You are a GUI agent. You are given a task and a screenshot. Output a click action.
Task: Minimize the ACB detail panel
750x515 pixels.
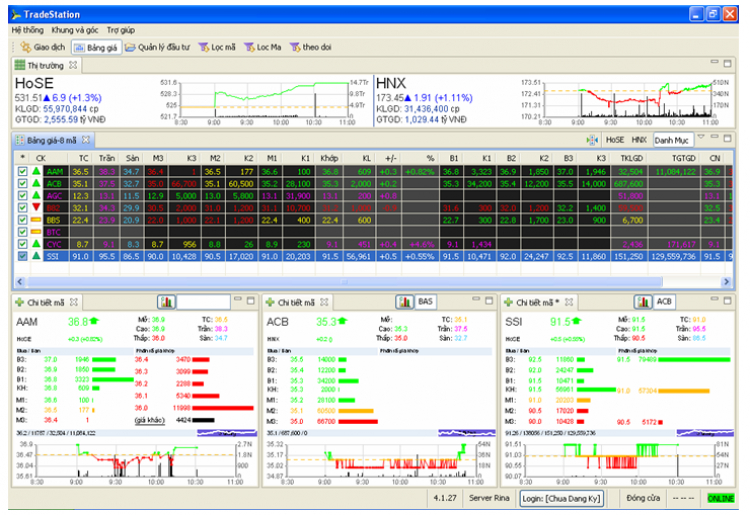point(476,299)
